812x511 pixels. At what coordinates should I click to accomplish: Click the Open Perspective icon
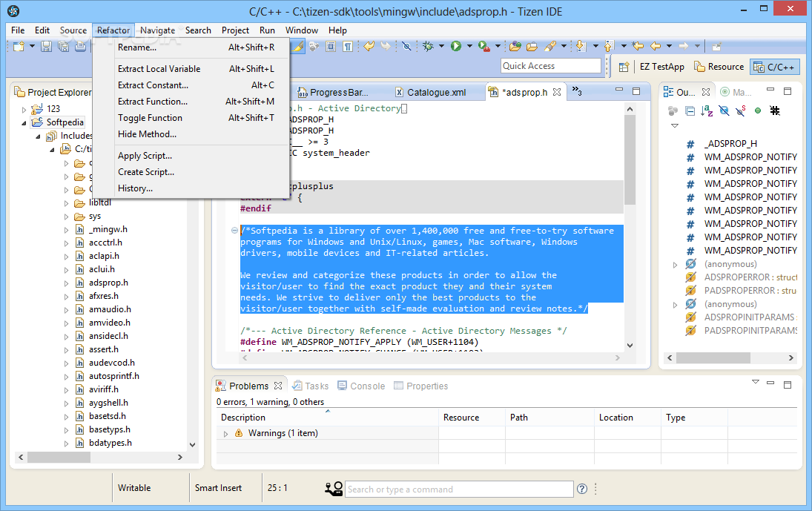coord(624,67)
